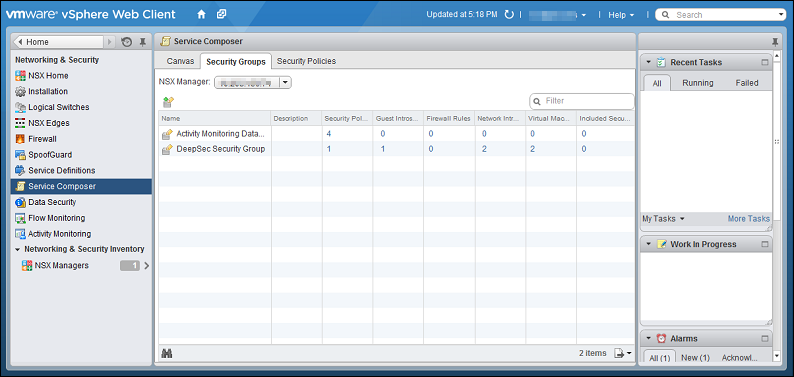The image size is (794, 377).
Task: Open the history clock icon in navigator
Action: pos(127,42)
